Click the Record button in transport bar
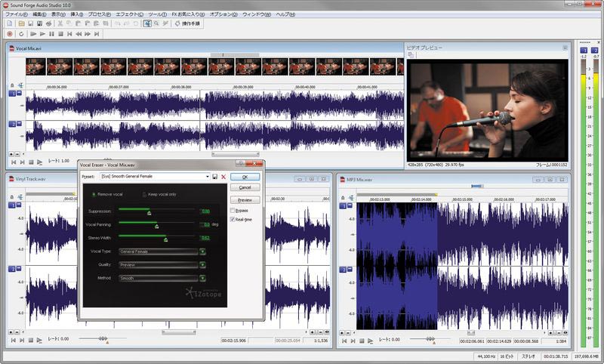The width and height of the screenshot is (604, 364). pos(10,34)
